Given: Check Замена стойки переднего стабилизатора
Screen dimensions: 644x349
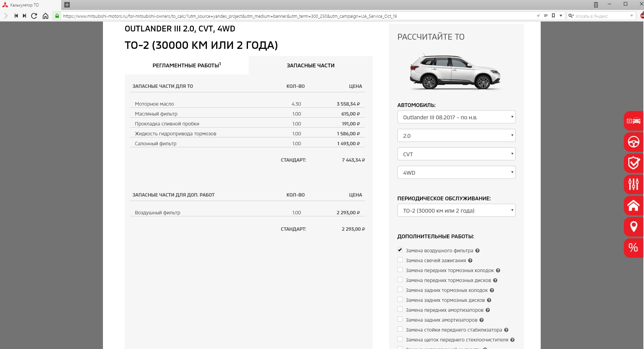Looking at the screenshot, I should point(400,329).
